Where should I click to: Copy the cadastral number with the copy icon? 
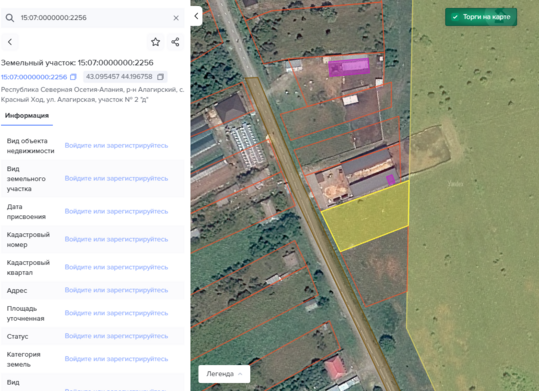[73, 77]
